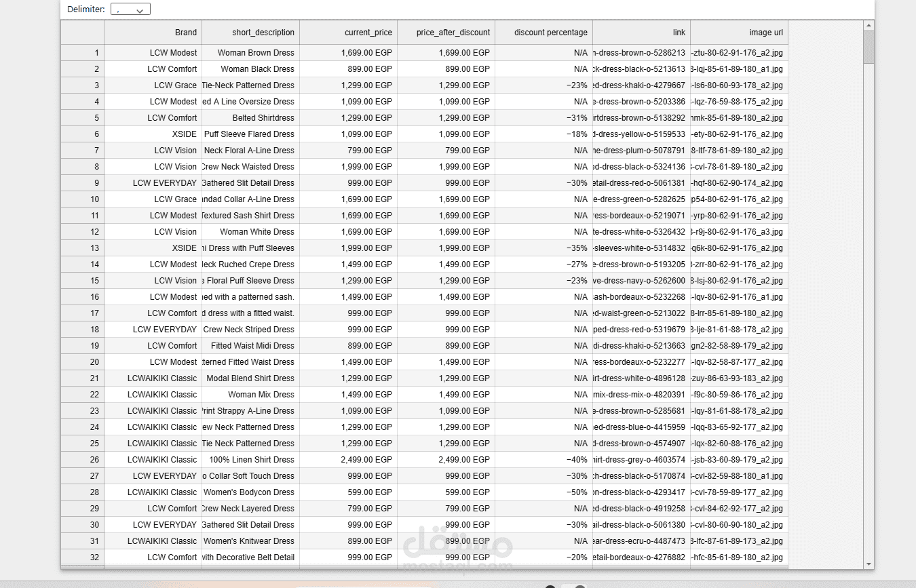
Task: Select the 'Modal Blend Shirt Dress' cell
Action: (x=250, y=378)
